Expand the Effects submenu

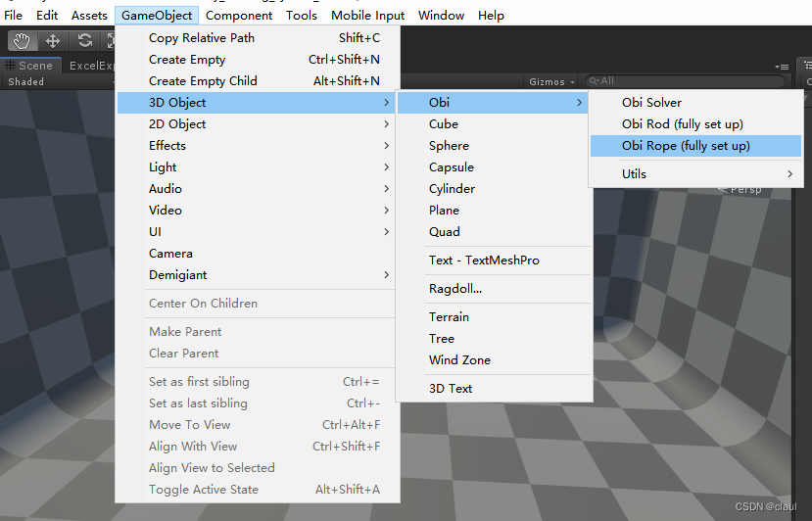tap(258, 146)
